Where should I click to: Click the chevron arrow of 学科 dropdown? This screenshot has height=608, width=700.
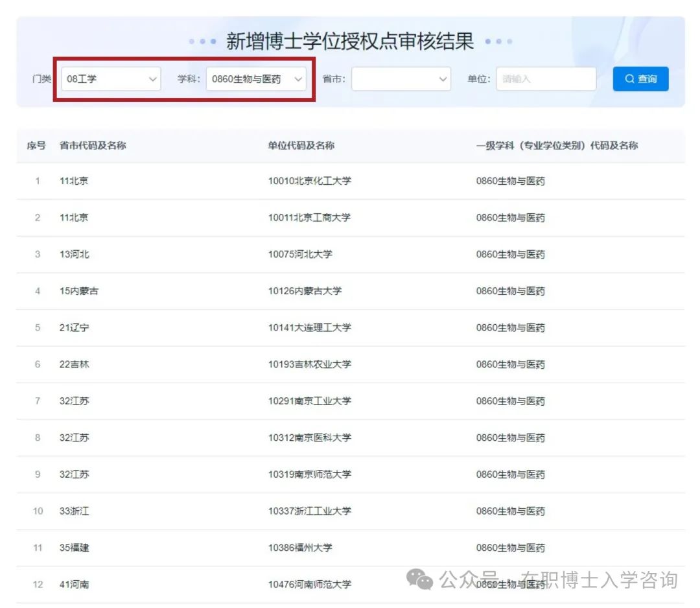click(x=298, y=79)
